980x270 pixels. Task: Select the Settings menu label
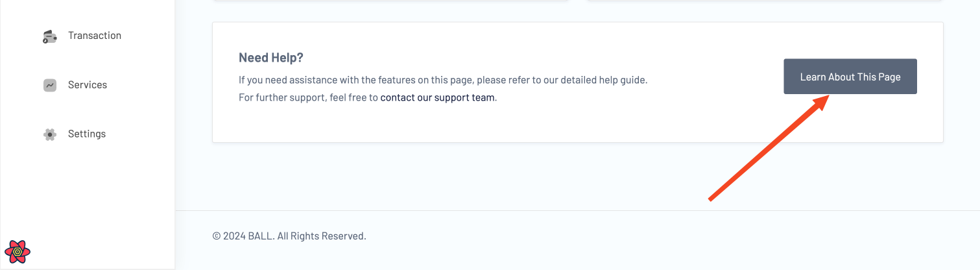pos(87,134)
